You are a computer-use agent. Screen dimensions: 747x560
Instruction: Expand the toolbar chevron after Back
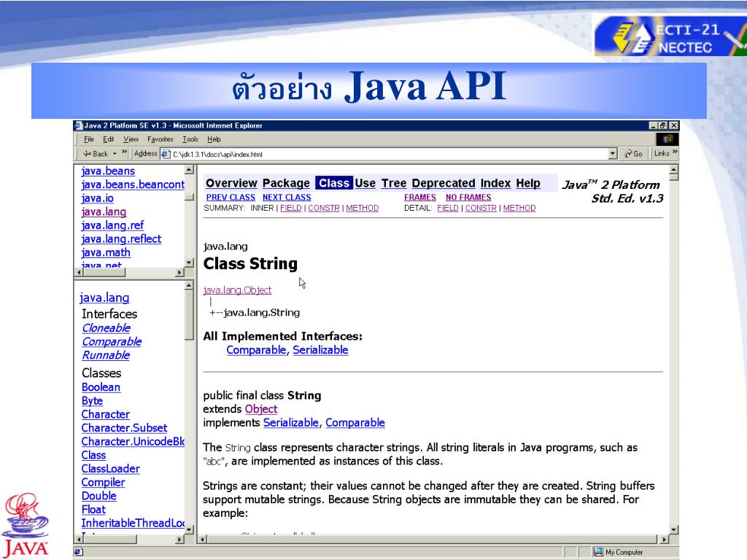pos(124,152)
